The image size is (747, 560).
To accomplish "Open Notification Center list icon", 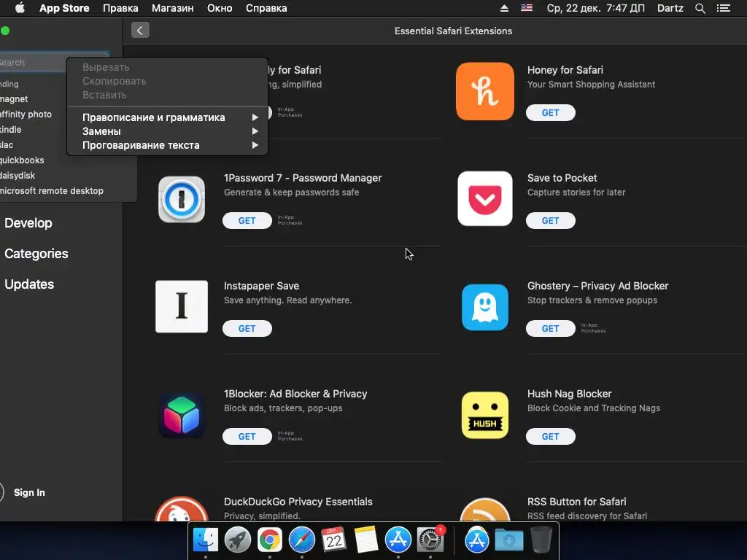I will [724, 8].
